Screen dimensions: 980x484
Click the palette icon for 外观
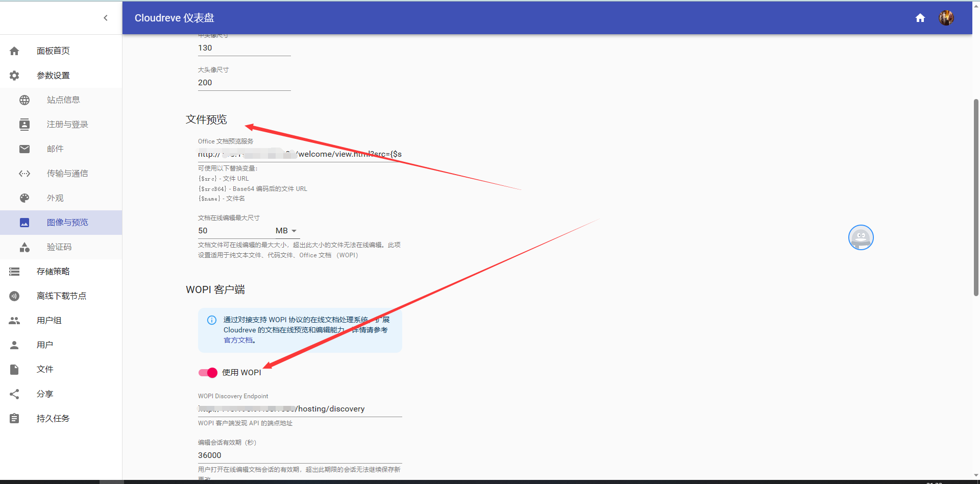(x=24, y=198)
